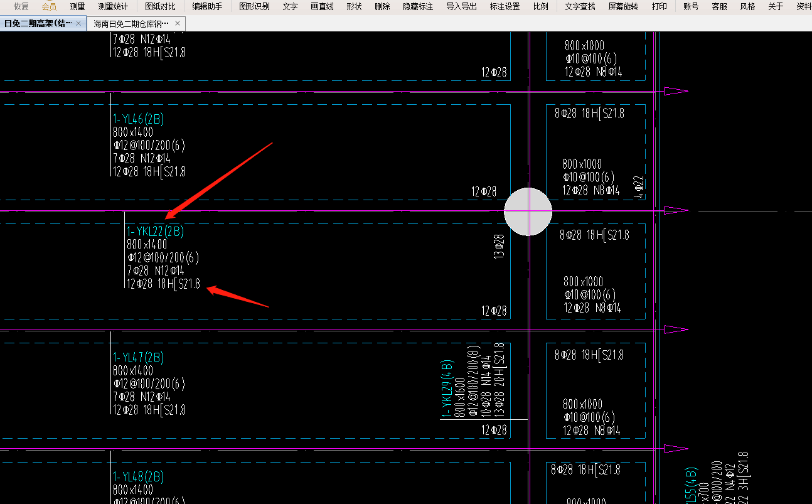Click Φ12@100/200(6) under 1-YL47

point(149,383)
